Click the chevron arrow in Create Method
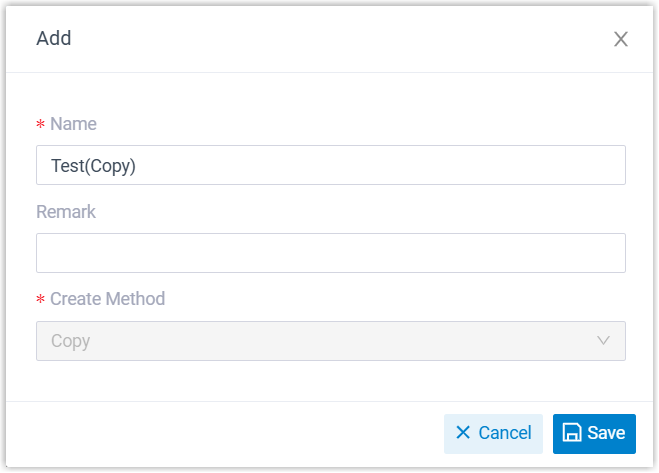This screenshot has width=659, height=473. [603, 341]
